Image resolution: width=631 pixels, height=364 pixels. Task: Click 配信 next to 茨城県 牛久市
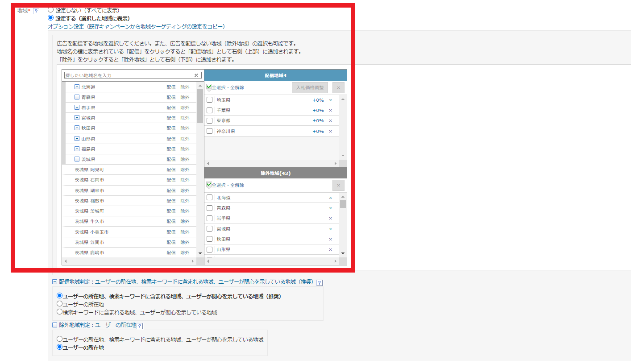pyautogui.click(x=171, y=222)
